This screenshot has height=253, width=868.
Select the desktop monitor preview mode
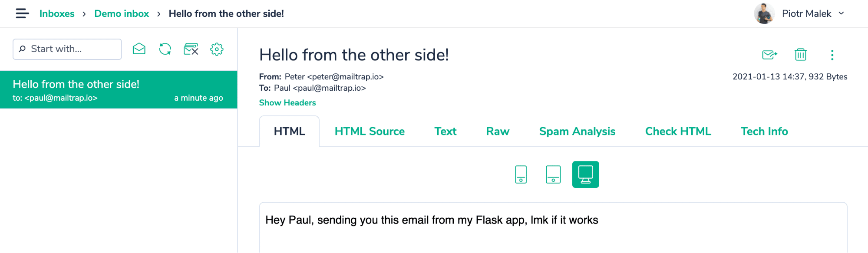(x=585, y=174)
